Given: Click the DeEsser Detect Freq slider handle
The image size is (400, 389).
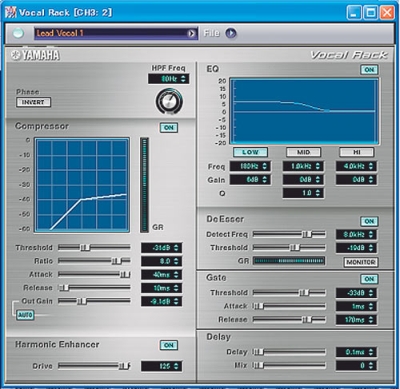Looking at the screenshot, I should (307, 234).
